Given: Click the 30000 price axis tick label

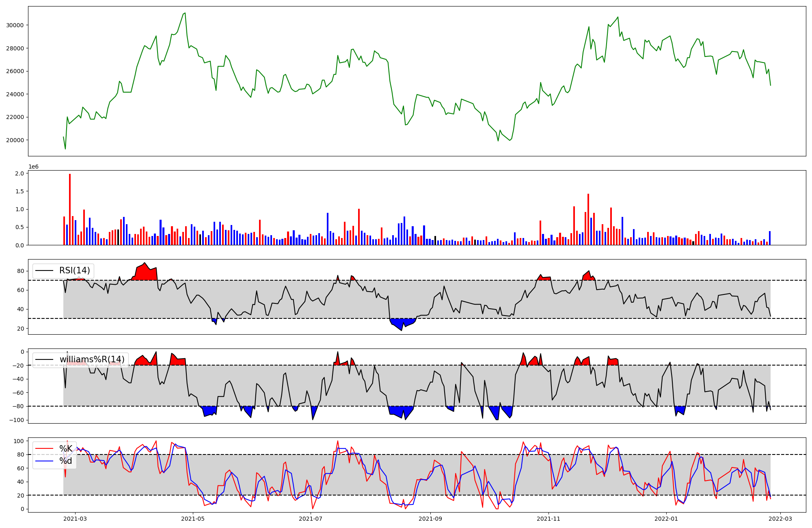Looking at the screenshot, I should pos(15,25).
